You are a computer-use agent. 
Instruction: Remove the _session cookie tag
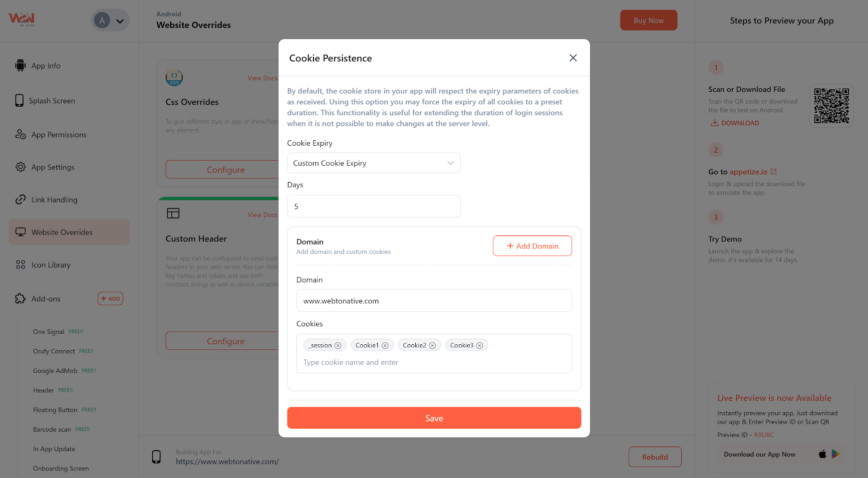click(338, 345)
